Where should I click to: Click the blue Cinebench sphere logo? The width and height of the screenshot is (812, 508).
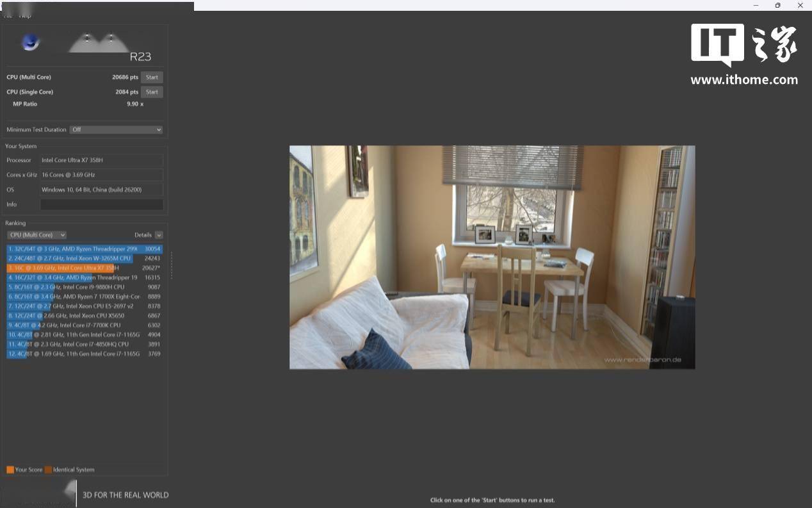pos(30,43)
